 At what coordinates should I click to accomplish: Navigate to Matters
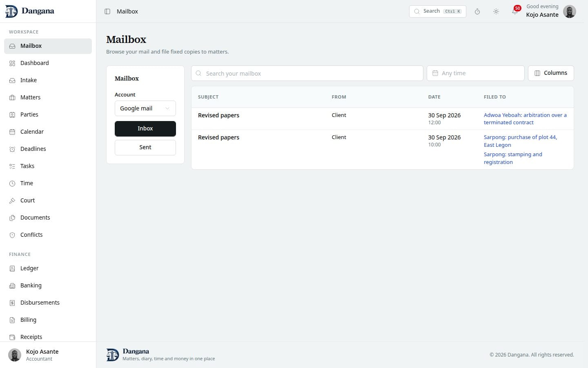[48, 98]
